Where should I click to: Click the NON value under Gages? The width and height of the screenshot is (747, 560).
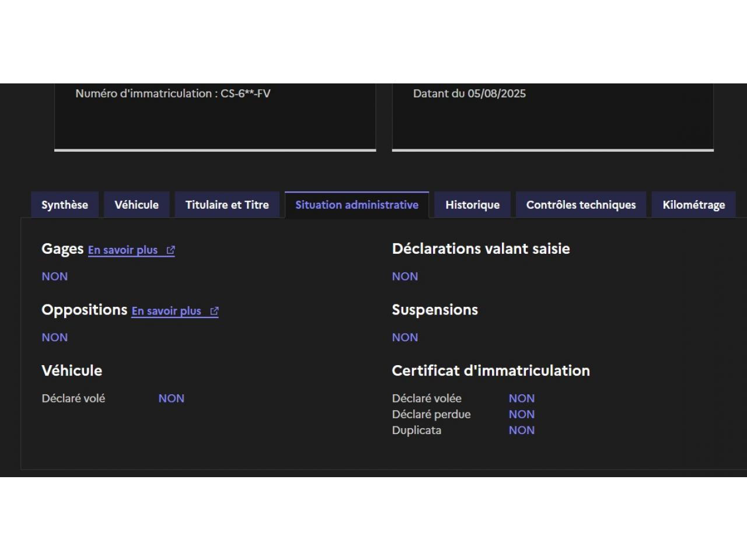click(x=54, y=276)
